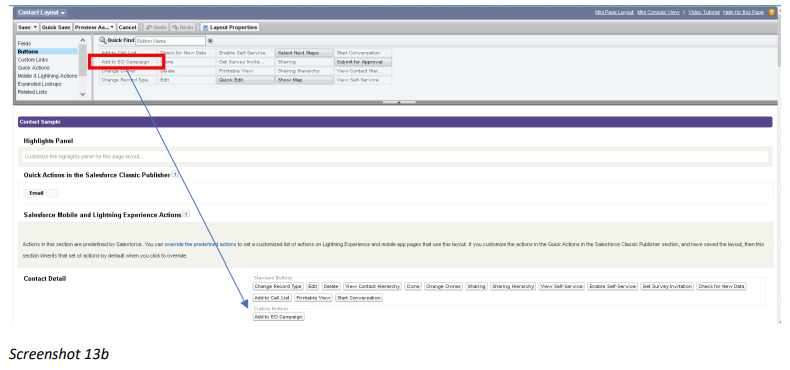The image size is (790, 370).
Task: Select the Show Map palette button
Action: point(304,80)
